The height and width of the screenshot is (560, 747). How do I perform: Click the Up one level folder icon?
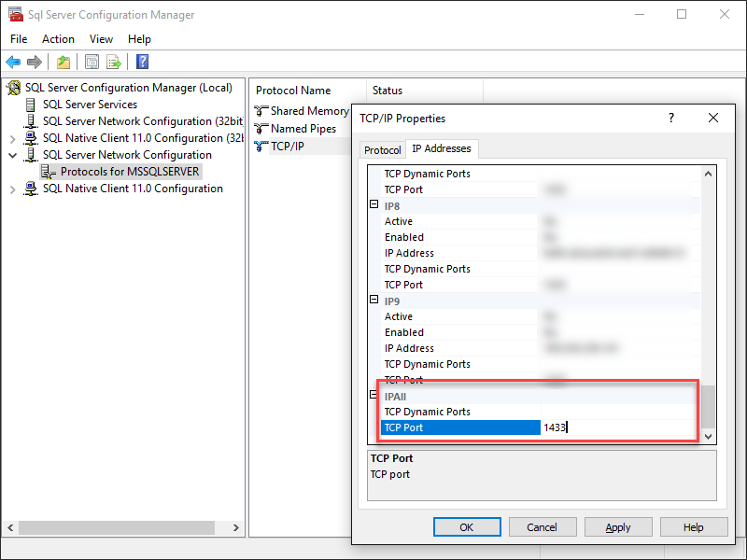coord(63,62)
